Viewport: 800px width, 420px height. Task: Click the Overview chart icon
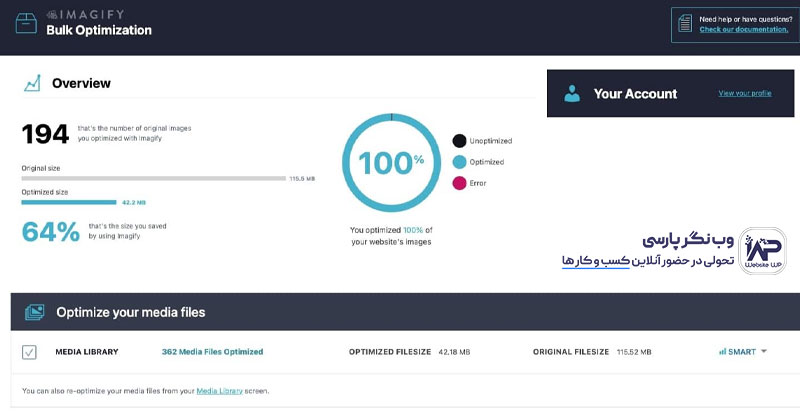(32, 83)
